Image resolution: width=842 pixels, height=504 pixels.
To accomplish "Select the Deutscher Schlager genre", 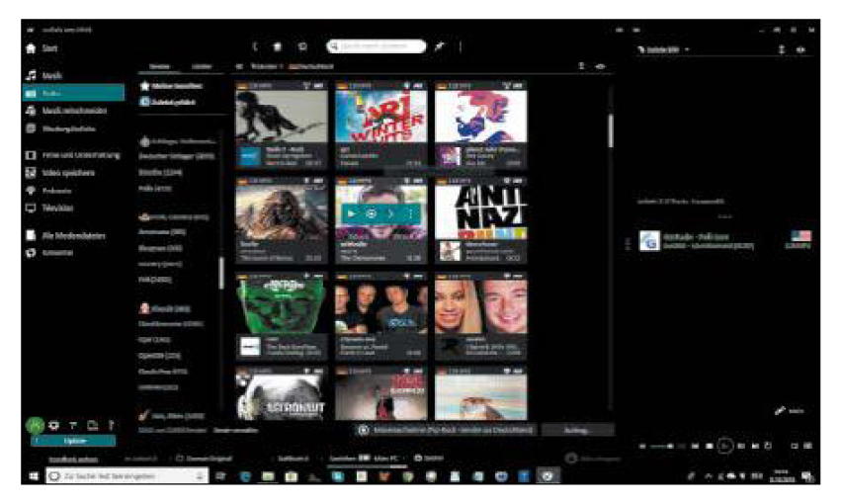I will [x=177, y=157].
